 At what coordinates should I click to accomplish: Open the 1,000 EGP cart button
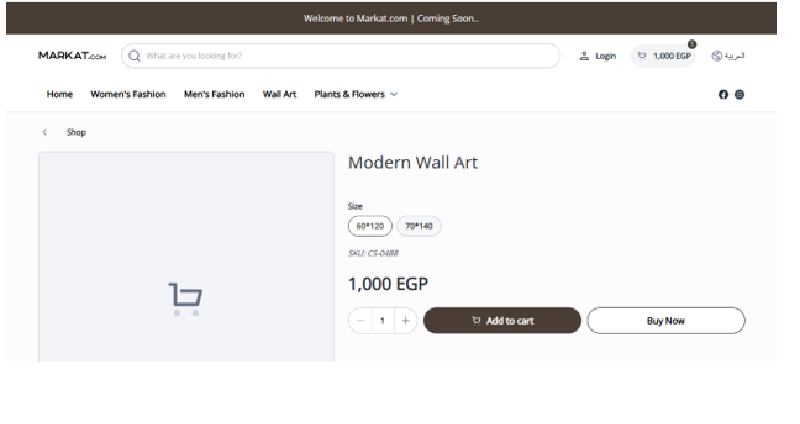[x=662, y=56]
